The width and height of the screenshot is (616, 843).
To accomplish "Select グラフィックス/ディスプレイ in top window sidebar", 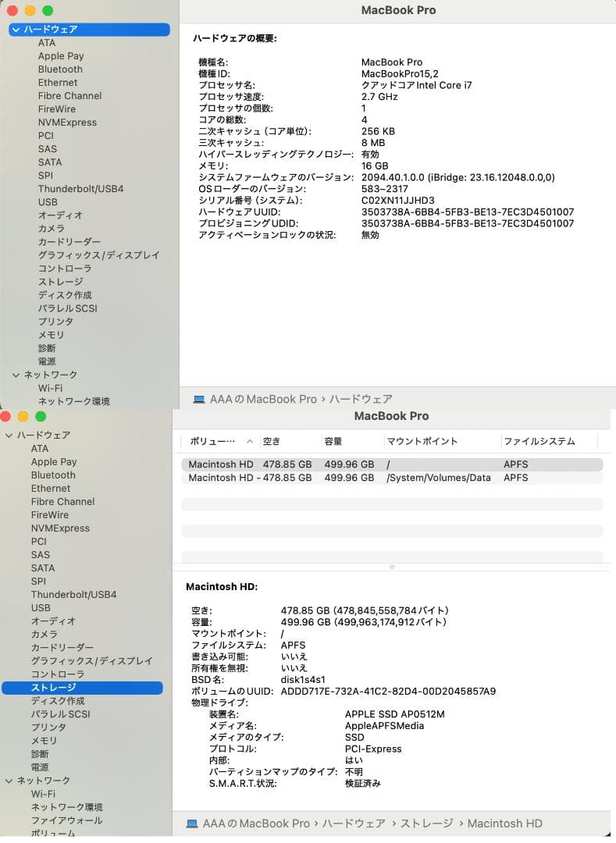I will pos(98,254).
